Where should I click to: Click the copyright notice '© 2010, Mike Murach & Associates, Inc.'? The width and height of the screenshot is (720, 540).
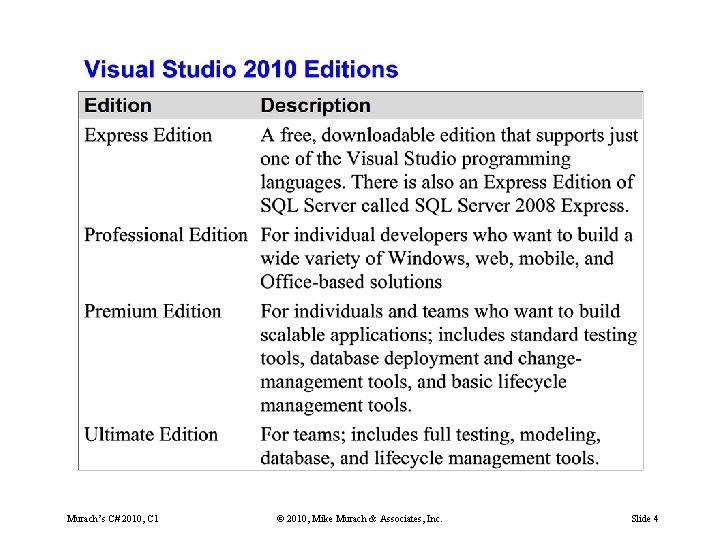(360, 519)
